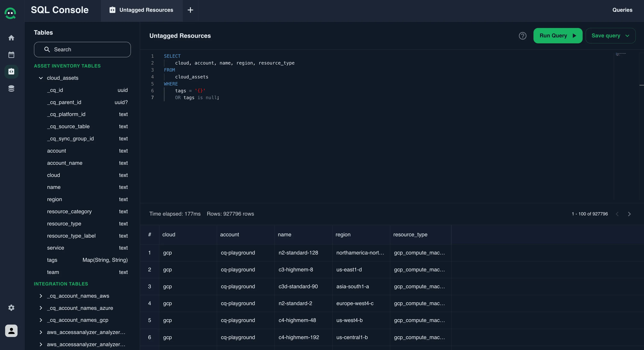This screenshot has height=350, width=644.
Task: Add a new query tab with plus icon
Action: (190, 10)
